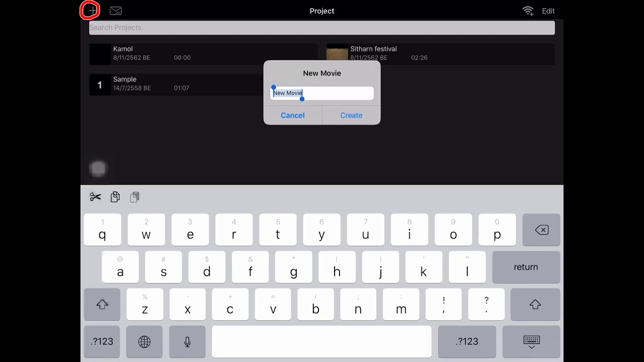This screenshot has height=362, width=644.
Task: Switch to left .?123 number keyboard
Action: 102,341
